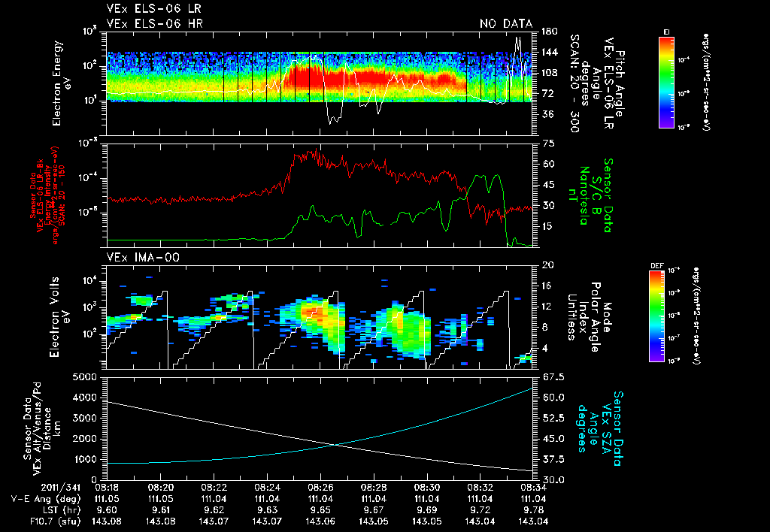Click the green 'Nanotesla' axis label
The height and width of the screenshot is (532, 770).
tap(584, 195)
